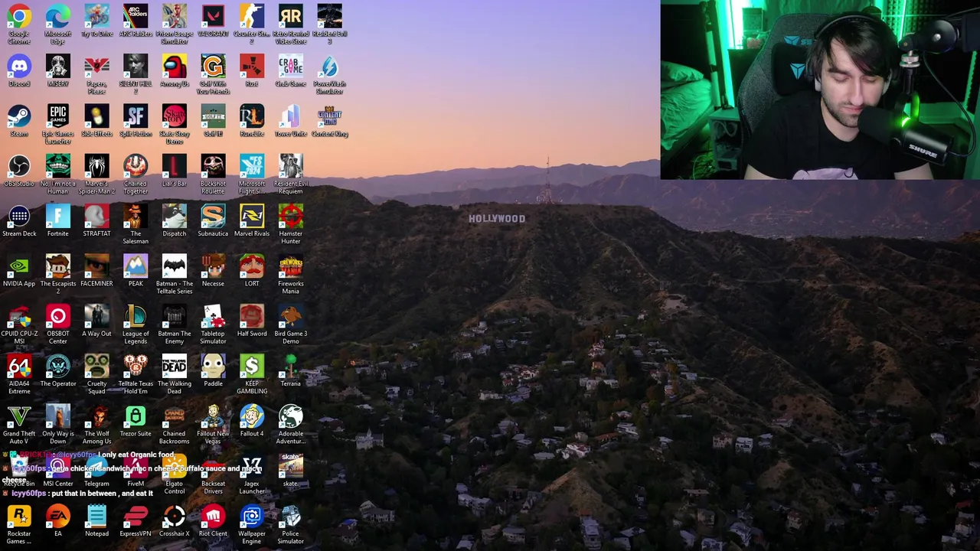Click the Microsoft Flight Simulator 2024 icon
This screenshot has height=551, width=980.
[x=252, y=166]
